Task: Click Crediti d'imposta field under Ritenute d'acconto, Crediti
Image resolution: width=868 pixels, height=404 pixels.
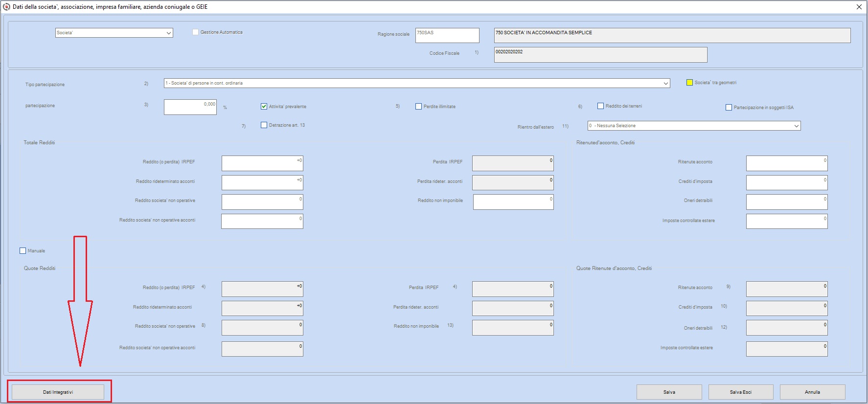Action: [787, 183]
